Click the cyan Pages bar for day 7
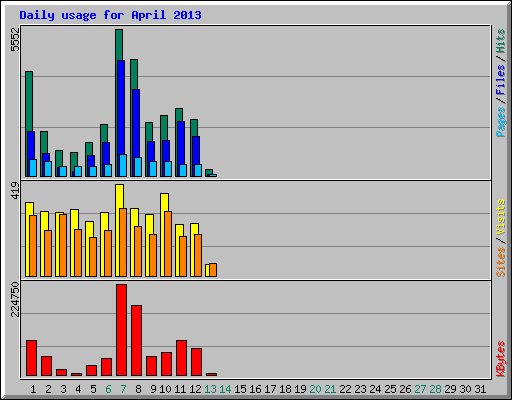Screen dimensions: 512x400 click(x=123, y=166)
